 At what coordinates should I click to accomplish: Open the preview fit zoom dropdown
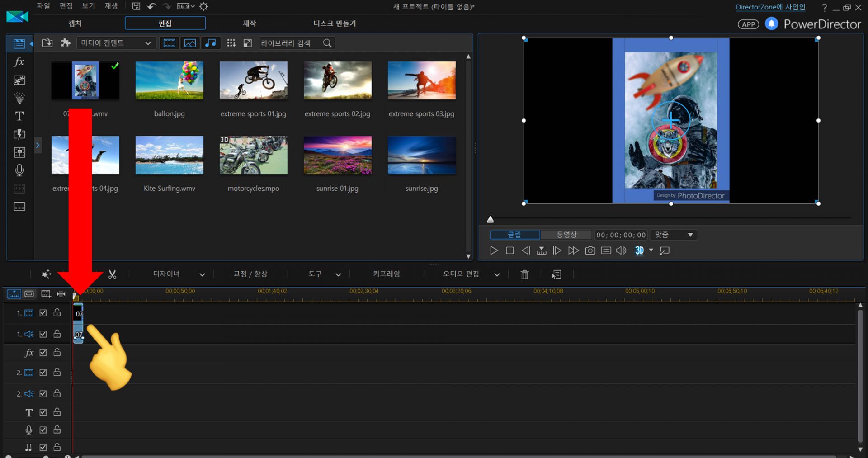click(x=674, y=235)
